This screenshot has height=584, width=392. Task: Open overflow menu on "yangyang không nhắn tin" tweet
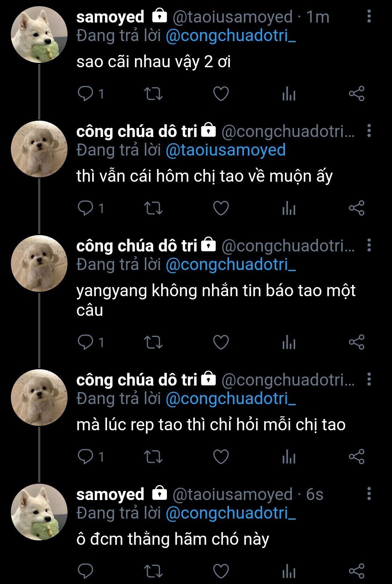369,245
